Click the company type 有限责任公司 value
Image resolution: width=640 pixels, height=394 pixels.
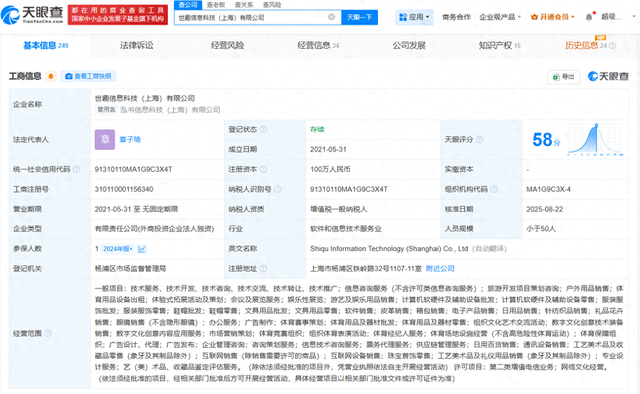154,229
